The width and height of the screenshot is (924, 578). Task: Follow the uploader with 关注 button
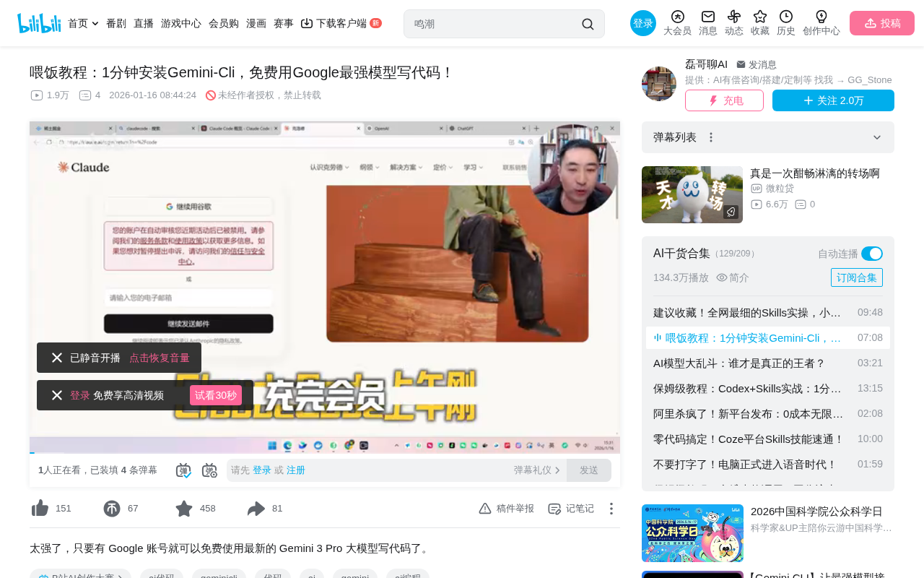(833, 100)
